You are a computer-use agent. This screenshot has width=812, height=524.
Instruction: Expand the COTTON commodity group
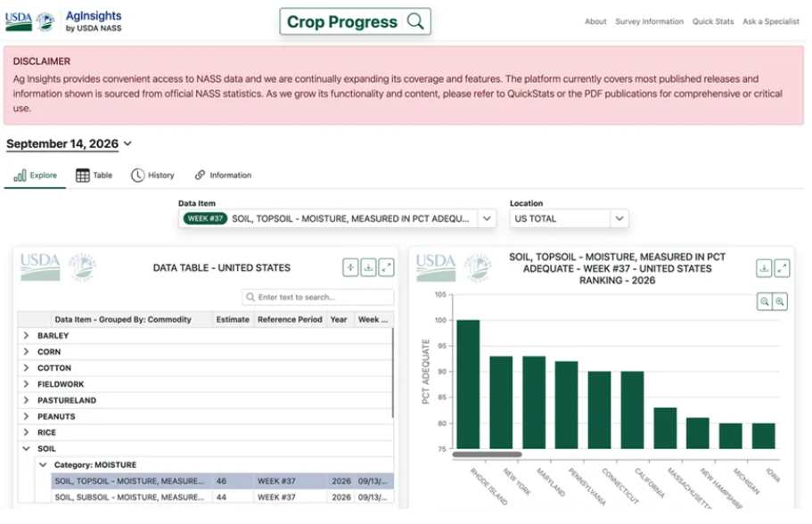(x=26, y=368)
